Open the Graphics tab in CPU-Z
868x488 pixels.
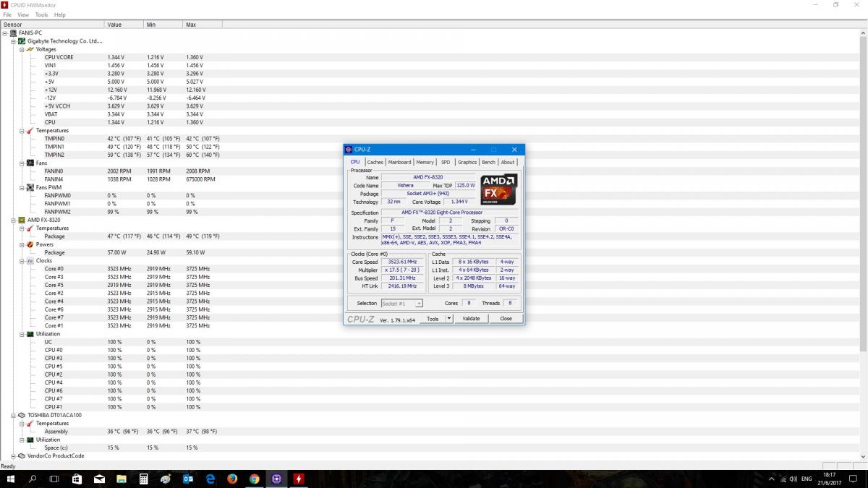click(x=467, y=162)
